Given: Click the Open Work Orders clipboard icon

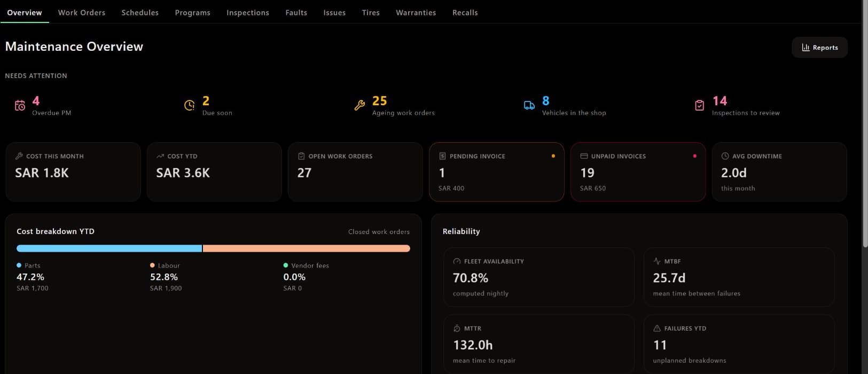Looking at the screenshot, I should click(301, 156).
